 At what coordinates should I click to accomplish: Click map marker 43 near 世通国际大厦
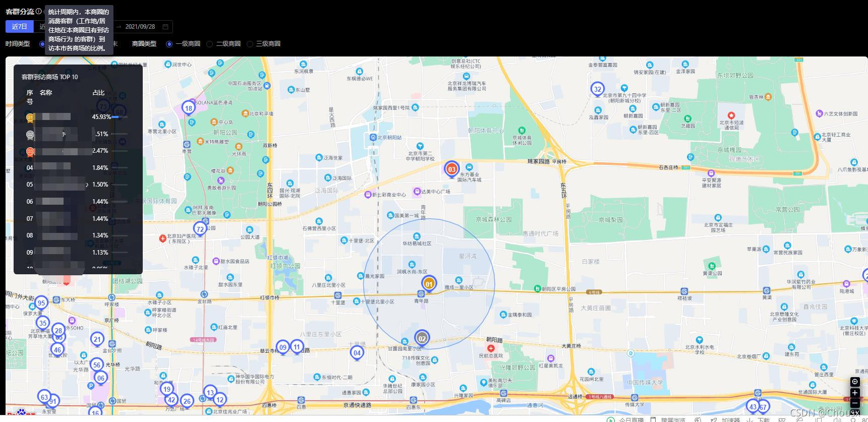[x=753, y=407]
